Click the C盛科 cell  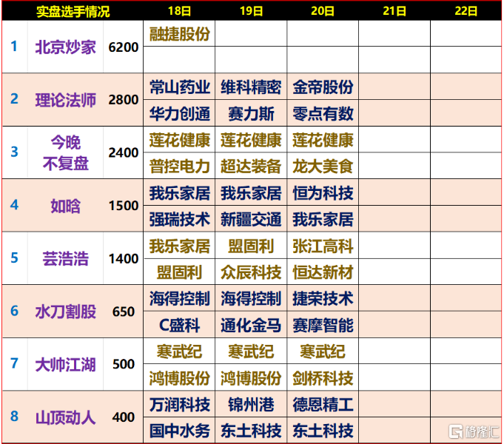(179, 325)
